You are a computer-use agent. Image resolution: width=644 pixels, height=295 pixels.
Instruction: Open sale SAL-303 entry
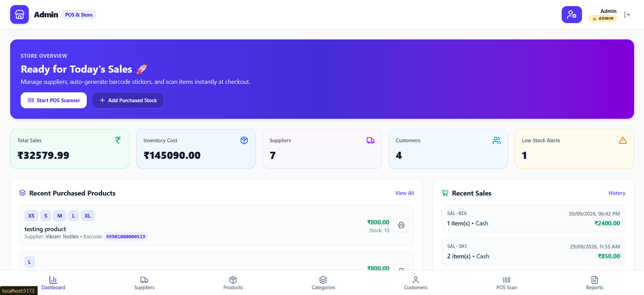(533, 251)
